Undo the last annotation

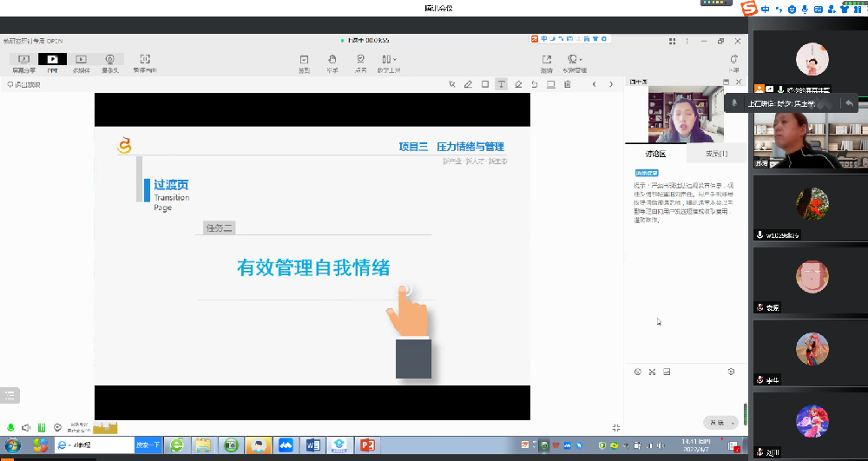(x=535, y=84)
